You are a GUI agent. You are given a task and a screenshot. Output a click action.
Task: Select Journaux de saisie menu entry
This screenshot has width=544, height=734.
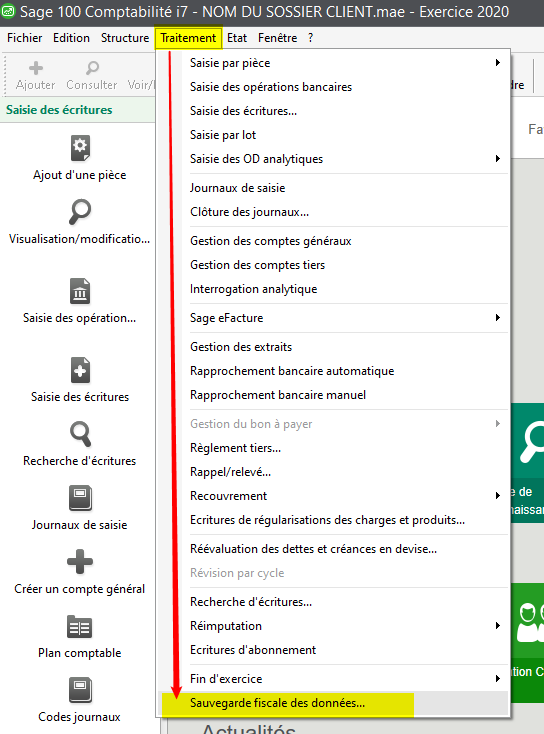(334, 188)
